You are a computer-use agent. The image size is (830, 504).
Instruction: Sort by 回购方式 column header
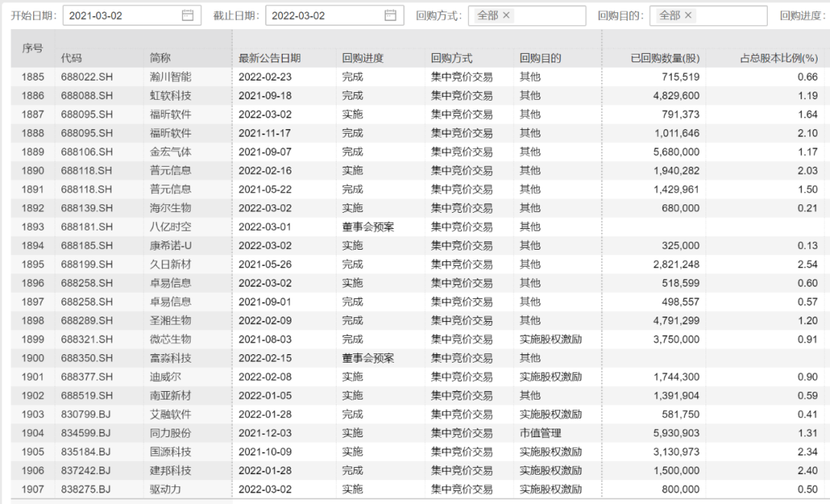click(x=452, y=58)
